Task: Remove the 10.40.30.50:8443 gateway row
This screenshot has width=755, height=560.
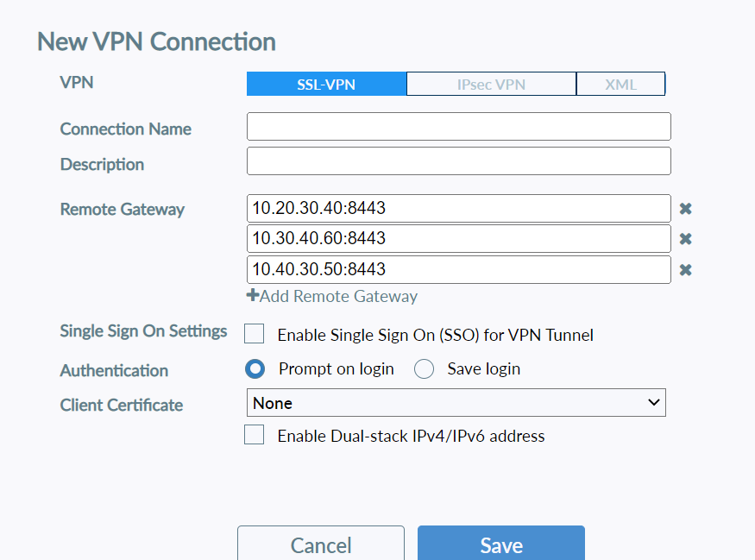Action: (685, 270)
